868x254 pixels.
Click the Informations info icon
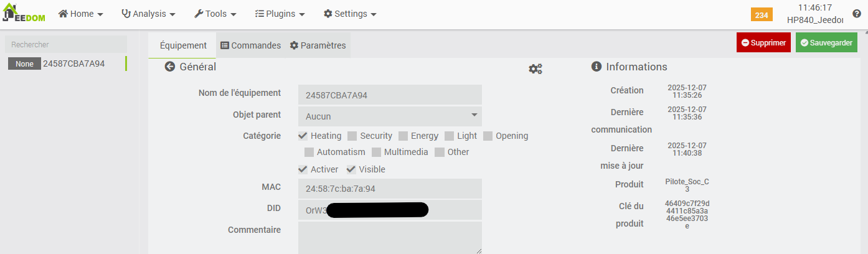coord(596,67)
